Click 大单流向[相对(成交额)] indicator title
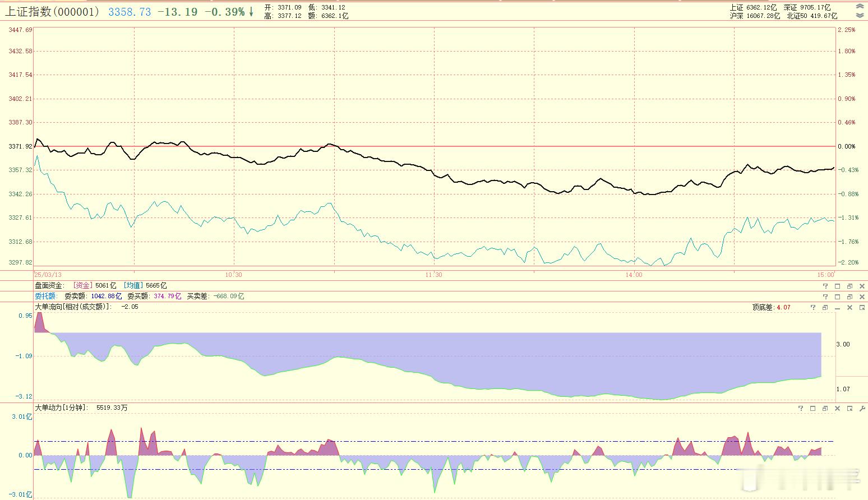The image size is (868, 500). [73, 307]
